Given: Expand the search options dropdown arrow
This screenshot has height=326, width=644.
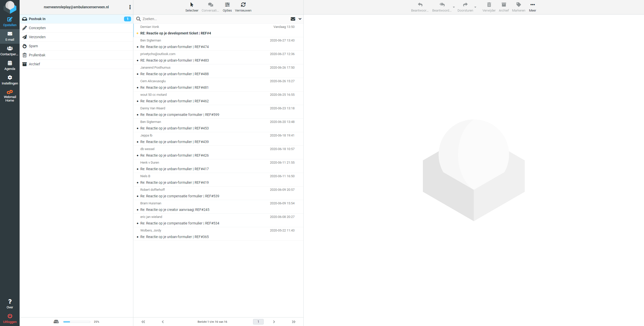Looking at the screenshot, I should tap(300, 19).
